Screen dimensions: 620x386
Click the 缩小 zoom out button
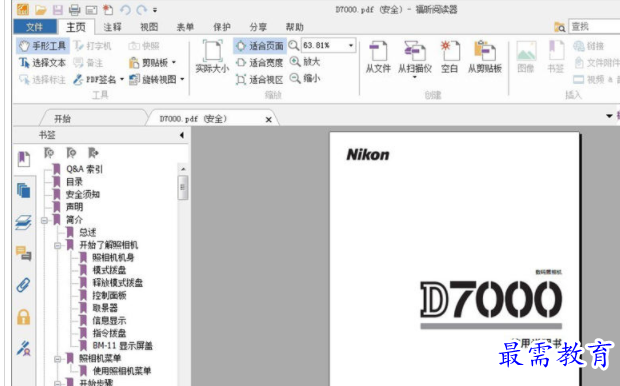click(305, 78)
